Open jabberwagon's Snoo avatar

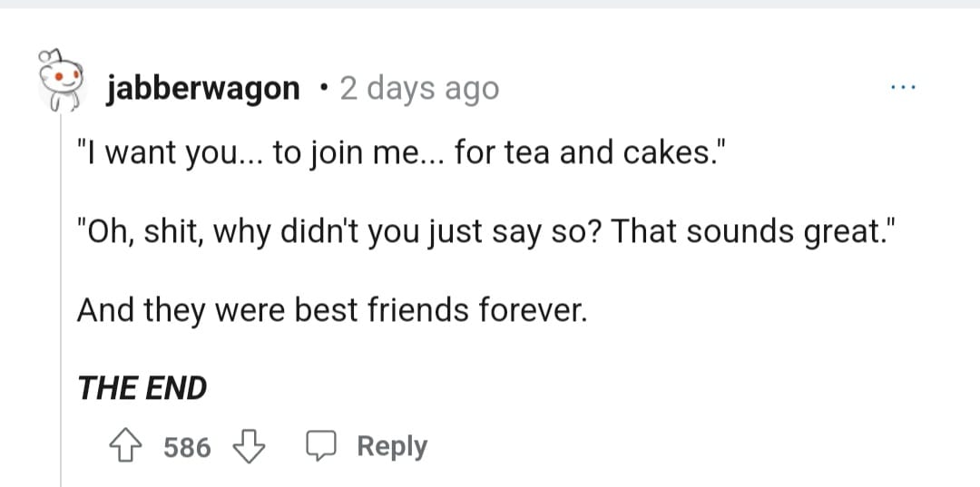60,80
